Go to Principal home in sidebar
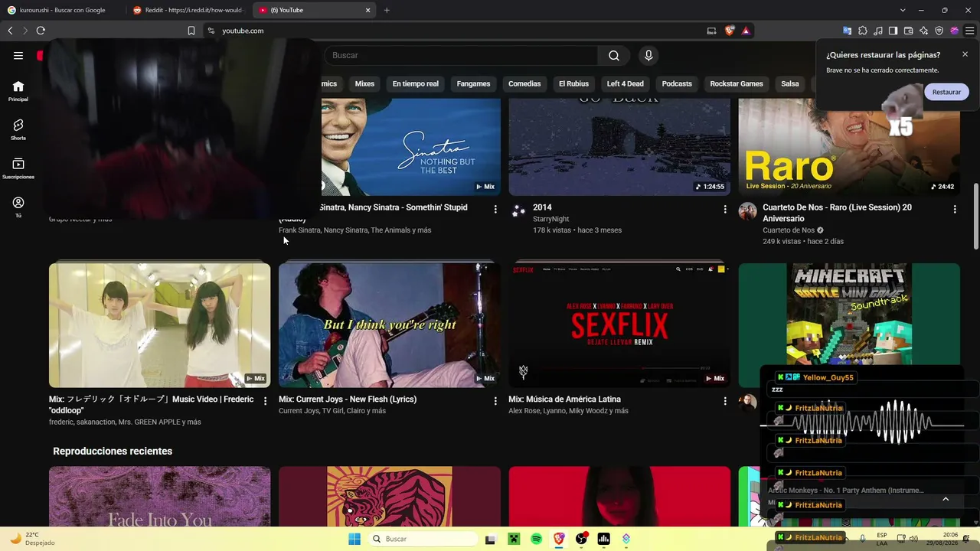The image size is (980, 551). 18,91
